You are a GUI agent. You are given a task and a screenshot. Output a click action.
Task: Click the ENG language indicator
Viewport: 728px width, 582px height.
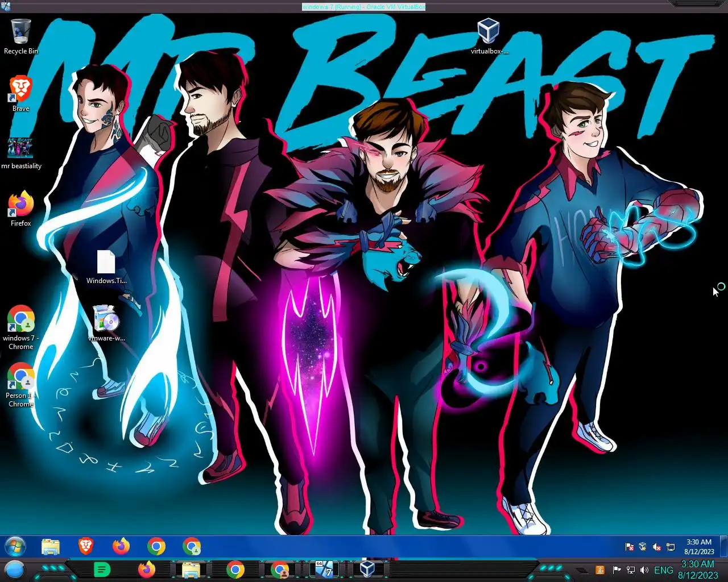(x=664, y=570)
